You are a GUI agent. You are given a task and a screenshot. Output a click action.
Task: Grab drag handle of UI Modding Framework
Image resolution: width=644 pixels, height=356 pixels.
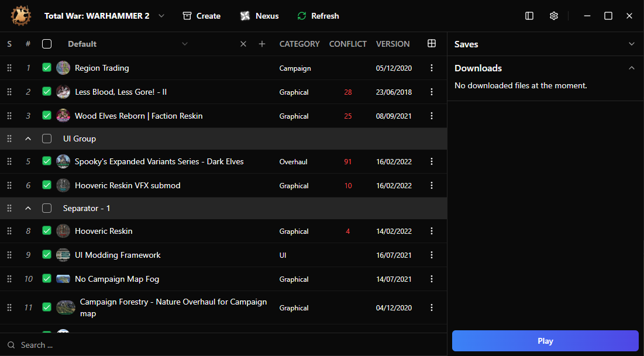pos(9,255)
